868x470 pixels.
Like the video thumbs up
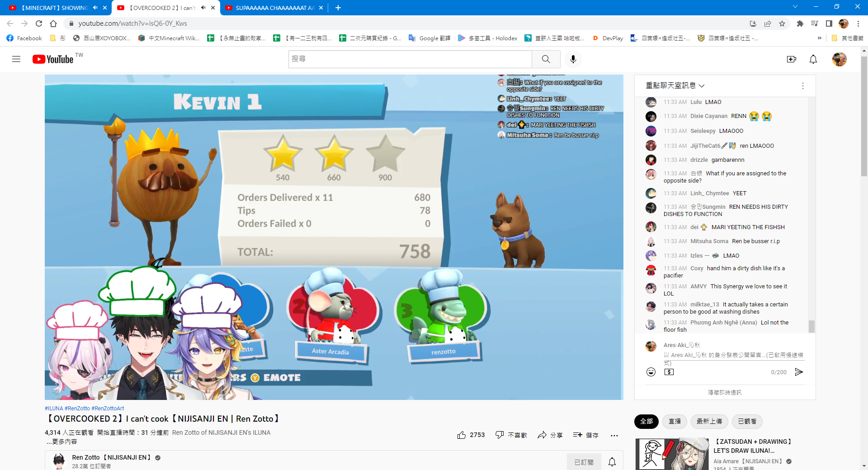[471, 435]
